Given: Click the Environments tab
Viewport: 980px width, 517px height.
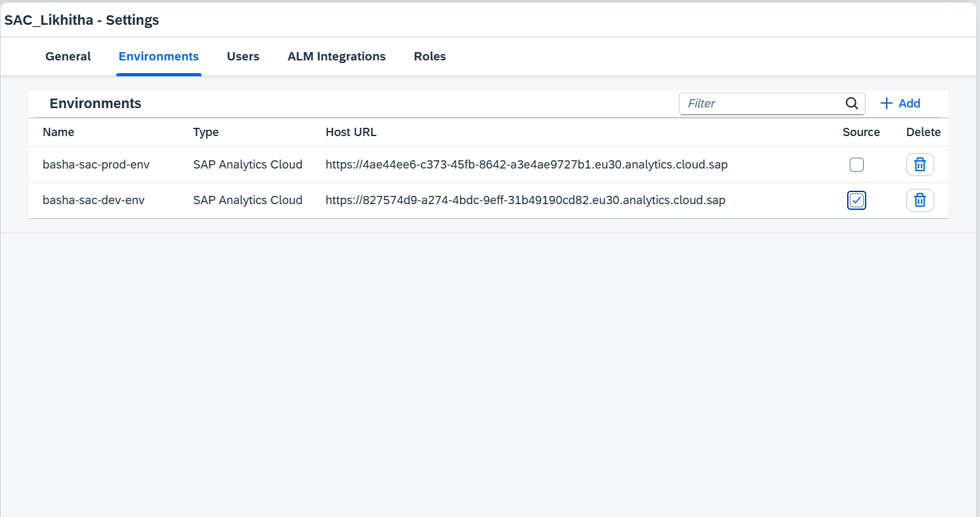Looking at the screenshot, I should point(159,57).
